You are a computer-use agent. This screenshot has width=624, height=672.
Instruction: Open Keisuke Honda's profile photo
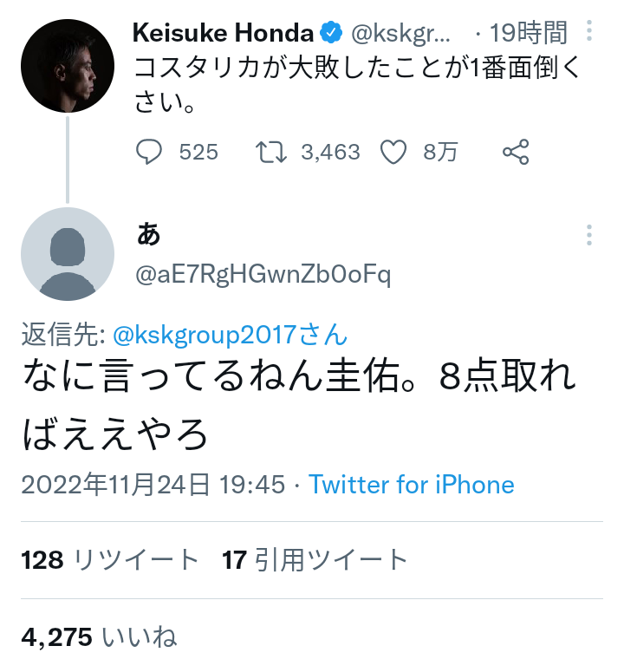(68, 66)
